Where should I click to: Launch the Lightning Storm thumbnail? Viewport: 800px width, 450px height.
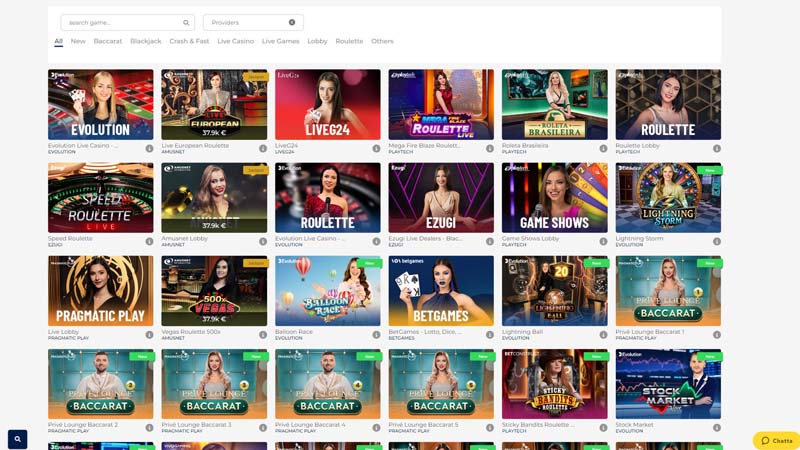tap(668, 197)
